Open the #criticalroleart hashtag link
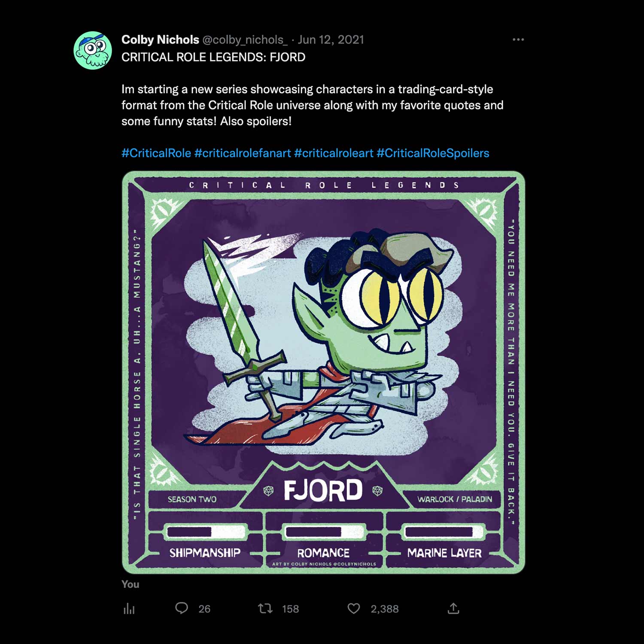 click(334, 153)
